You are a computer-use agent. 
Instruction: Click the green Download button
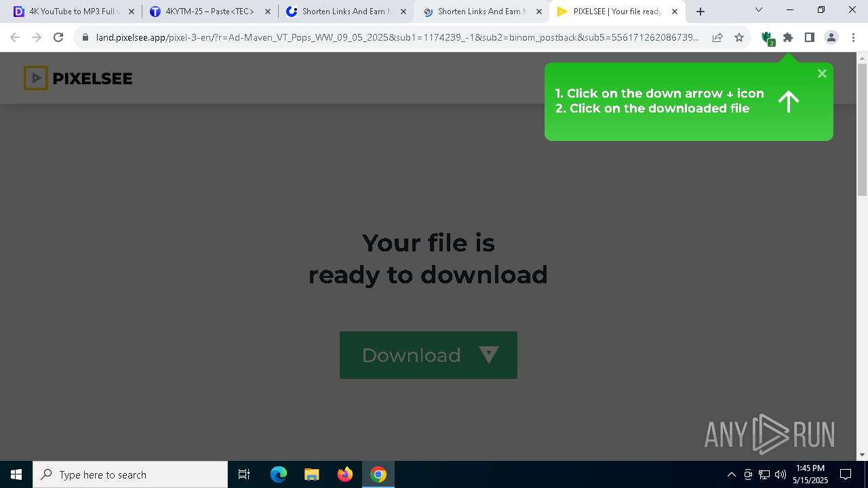pos(428,355)
